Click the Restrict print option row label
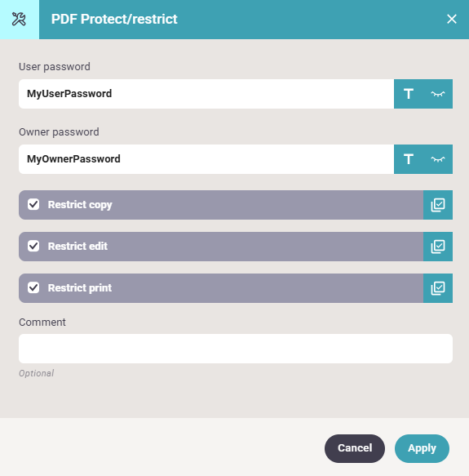Viewport: 469px width, 476px height. coord(80,287)
